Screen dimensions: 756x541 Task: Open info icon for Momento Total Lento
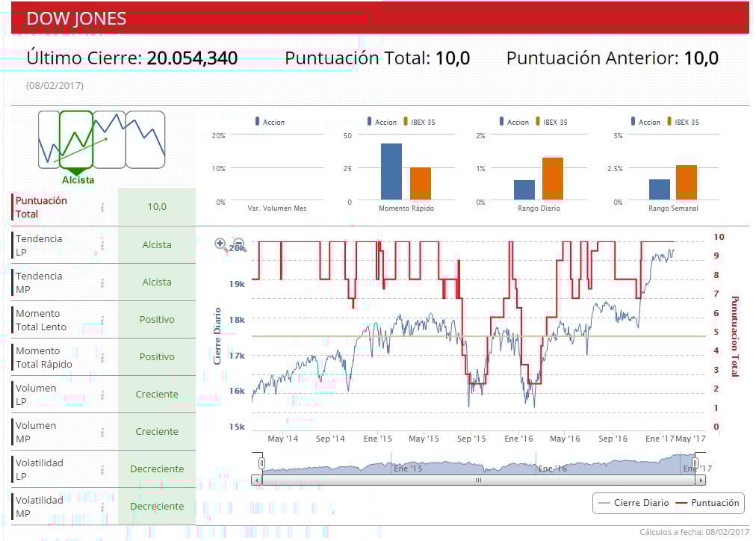[x=102, y=320]
